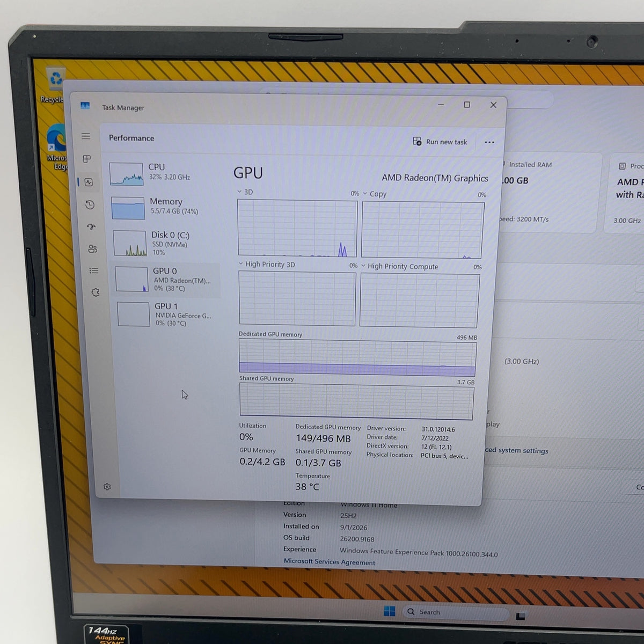Select Memory in performance list
This screenshot has width=644, height=644.
(164, 208)
